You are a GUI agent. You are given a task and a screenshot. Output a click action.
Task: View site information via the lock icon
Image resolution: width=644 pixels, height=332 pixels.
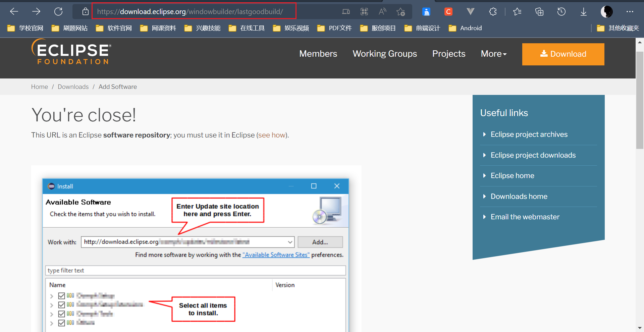tap(86, 12)
